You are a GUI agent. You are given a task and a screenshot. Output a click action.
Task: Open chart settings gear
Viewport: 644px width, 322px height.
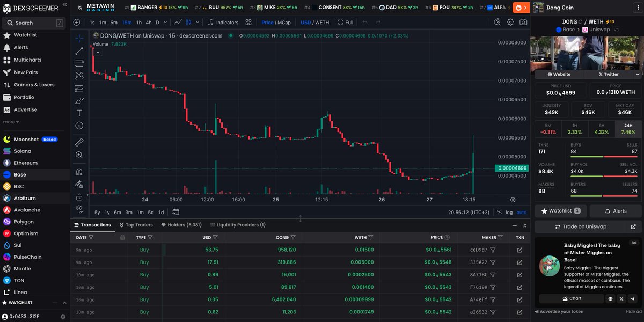510,23
